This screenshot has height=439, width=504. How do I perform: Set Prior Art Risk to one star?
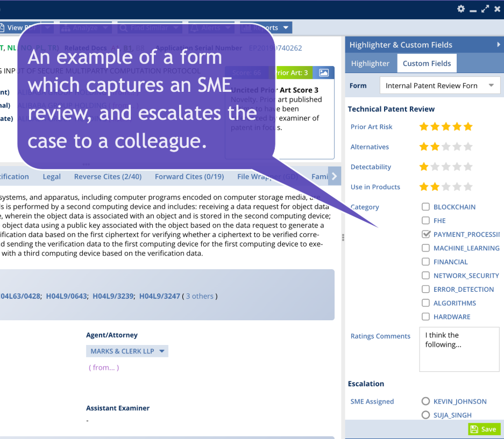click(x=424, y=127)
